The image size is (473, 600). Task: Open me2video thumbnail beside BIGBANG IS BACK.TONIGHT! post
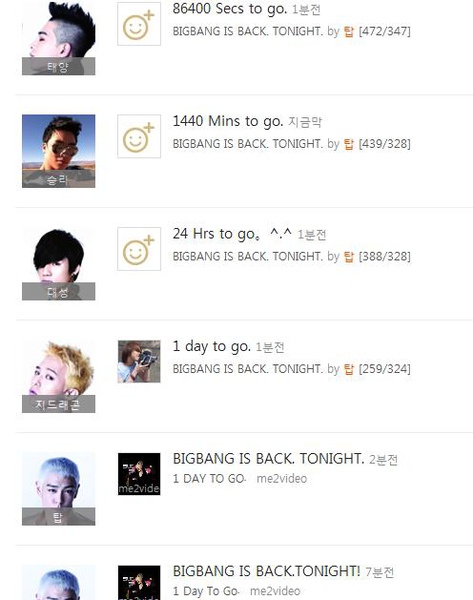pos(139,582)
